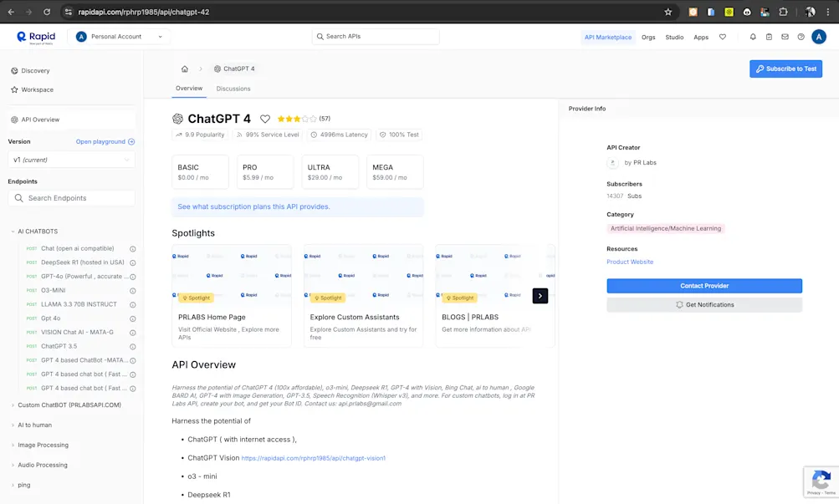839x504 pixels.
Task: Open API Marketplace in top nav
Action: click(x=608, y=37)
